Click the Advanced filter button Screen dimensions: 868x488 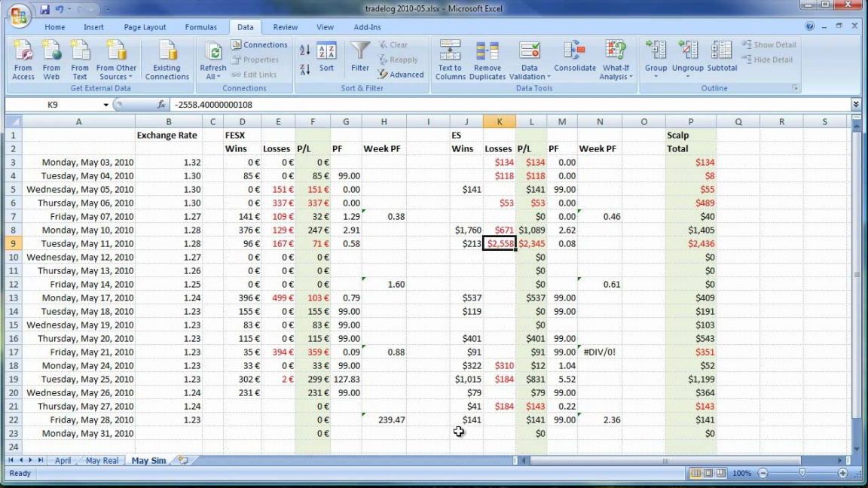coord(401,75)
